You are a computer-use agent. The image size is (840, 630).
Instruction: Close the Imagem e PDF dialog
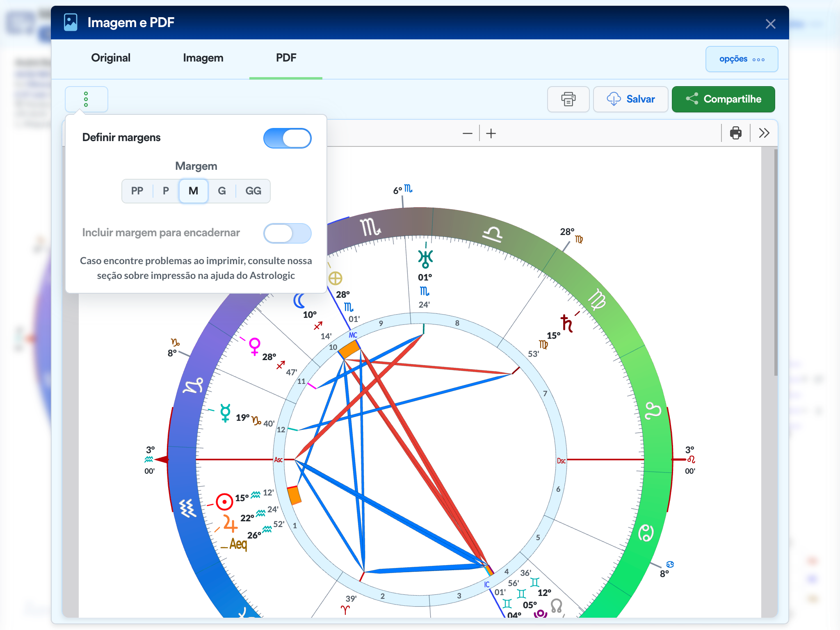tap(770, 24)
